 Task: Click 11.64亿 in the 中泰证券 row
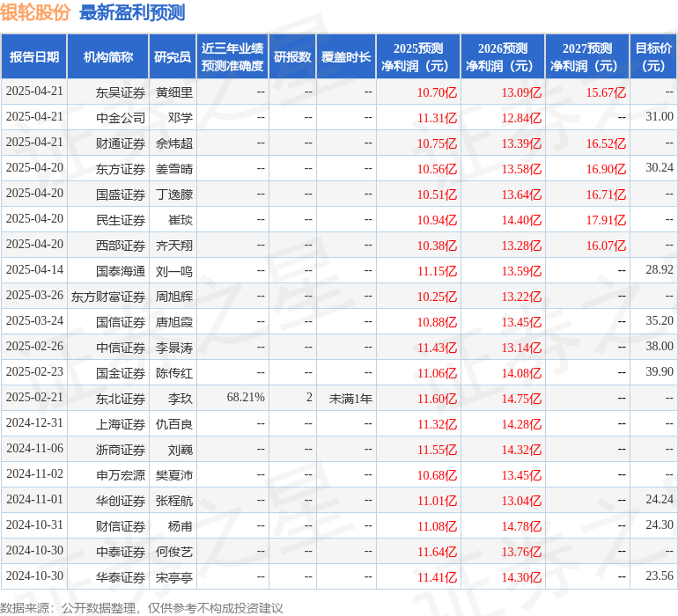coord(437,552)
